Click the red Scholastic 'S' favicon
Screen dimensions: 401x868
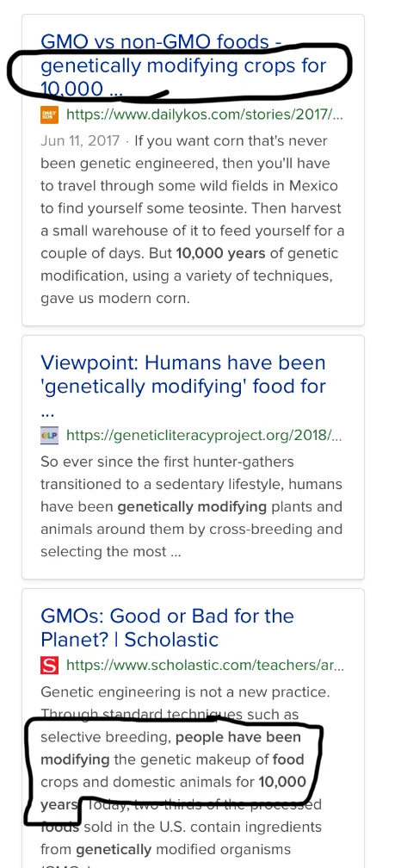(49, 666)
